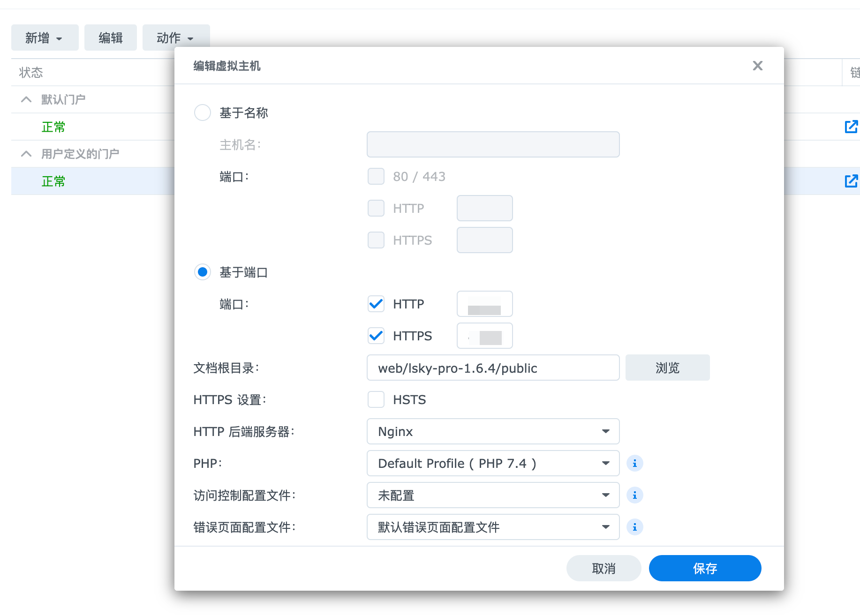The height and width of the screenshot is (616, 860).
Task: Open info tooltip next to PHP profile
Action: pyautogui.click(x=634, y=463)
